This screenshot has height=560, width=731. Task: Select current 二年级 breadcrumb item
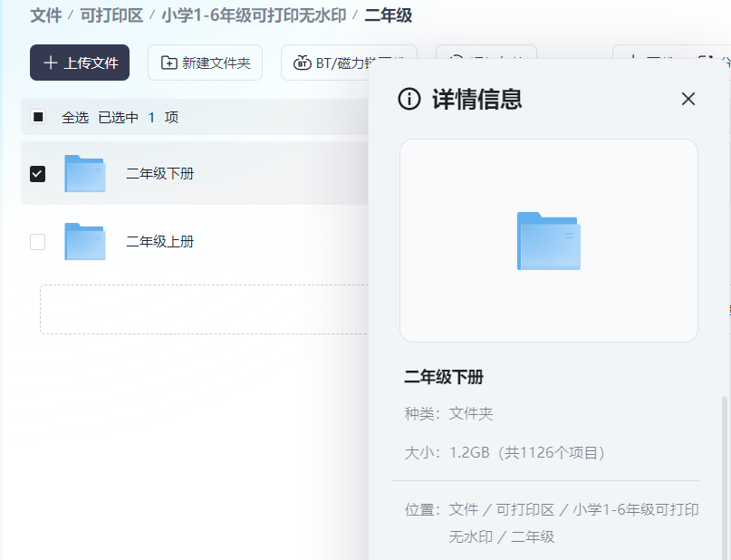[388, 15]
